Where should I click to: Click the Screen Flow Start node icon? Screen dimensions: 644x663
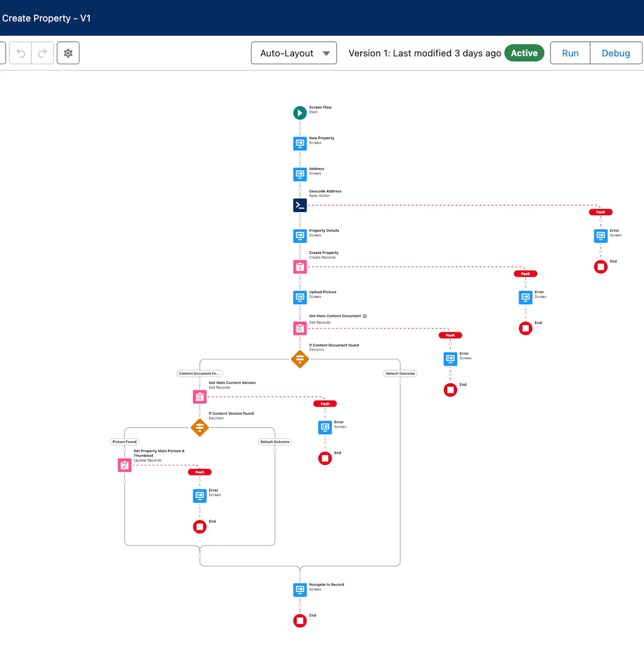click(x=300, y=113)
